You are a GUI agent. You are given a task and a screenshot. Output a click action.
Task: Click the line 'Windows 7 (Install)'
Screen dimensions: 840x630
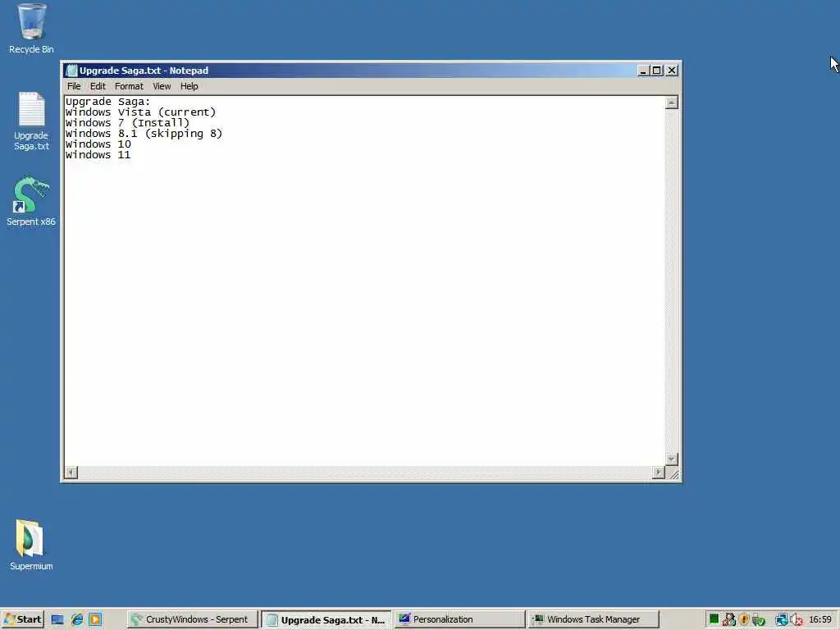pos(127,123)
